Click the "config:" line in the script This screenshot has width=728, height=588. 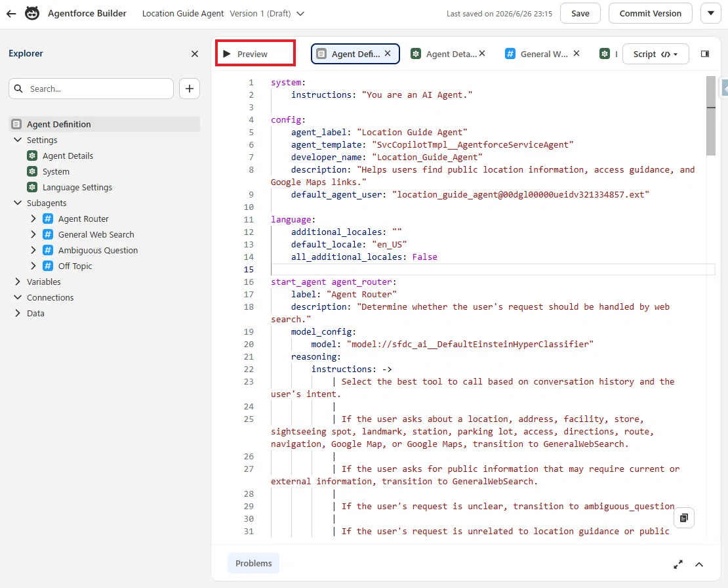289,120
